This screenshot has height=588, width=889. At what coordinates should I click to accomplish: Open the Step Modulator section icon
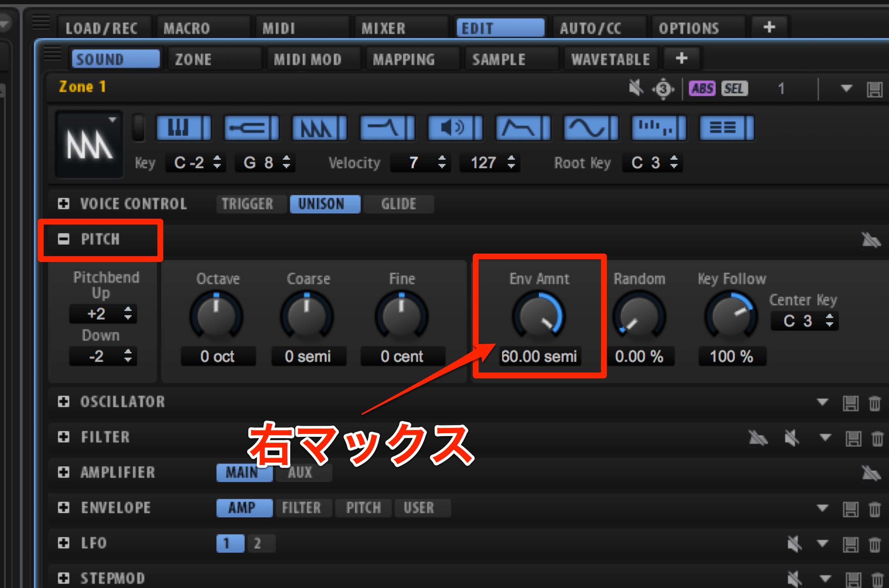(660, 128)
